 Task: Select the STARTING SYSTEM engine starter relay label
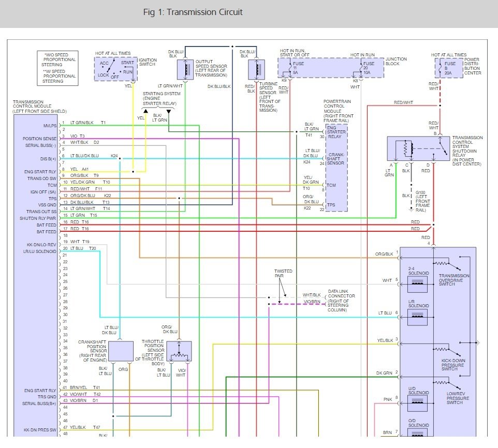[x=162, y=98]
